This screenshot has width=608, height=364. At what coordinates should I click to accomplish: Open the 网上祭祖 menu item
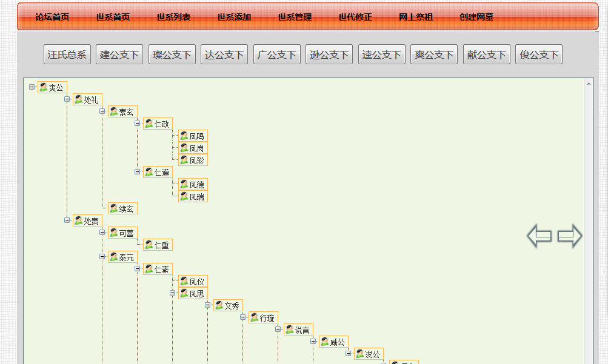tap(415, 17)
